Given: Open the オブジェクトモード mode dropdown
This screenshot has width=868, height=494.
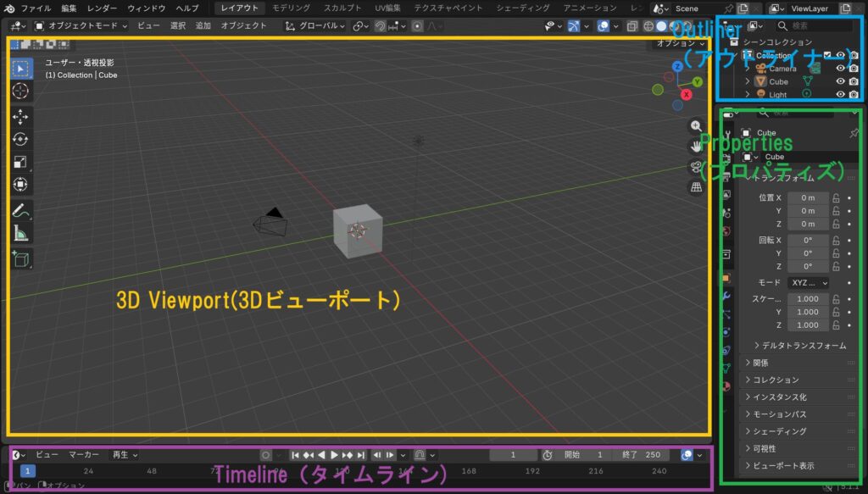Looking at the screenshot, I should click(x=81, y=25).
